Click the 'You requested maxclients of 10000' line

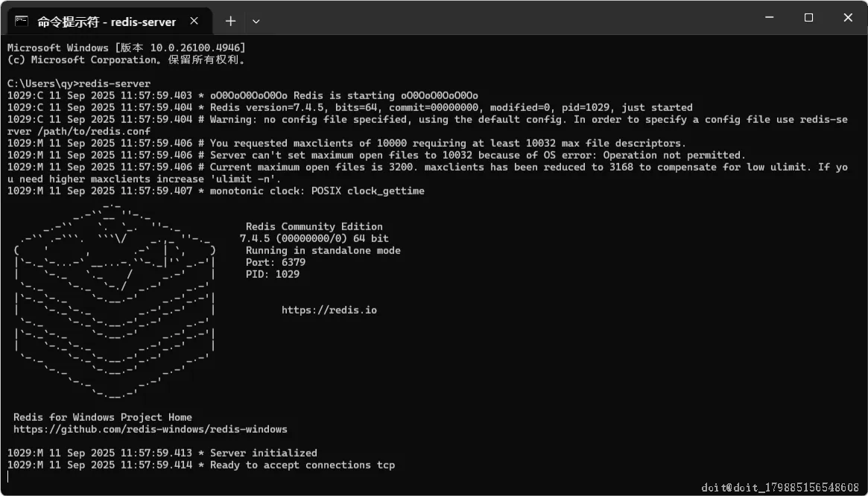346,144
